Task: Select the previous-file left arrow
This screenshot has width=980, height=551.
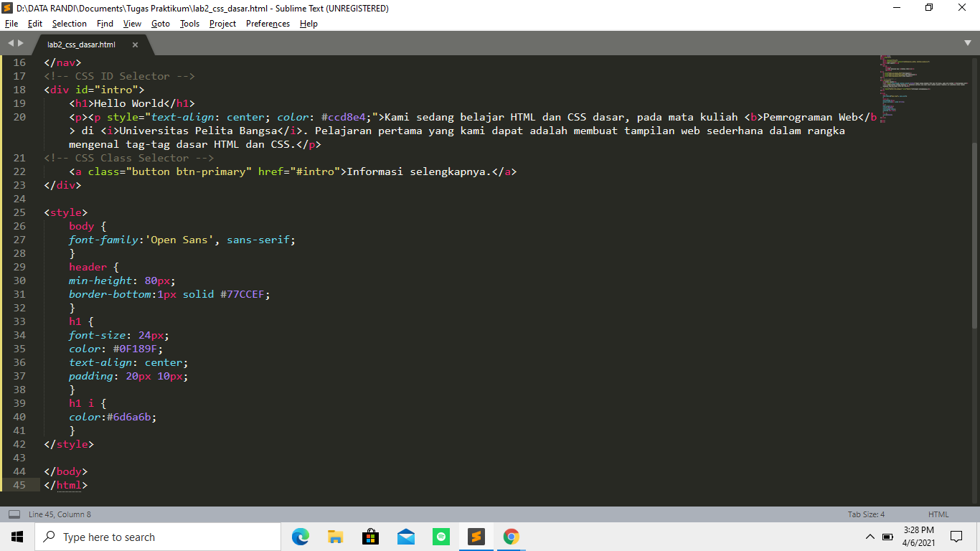Action: pyautogui.click(x=10, y=42)
